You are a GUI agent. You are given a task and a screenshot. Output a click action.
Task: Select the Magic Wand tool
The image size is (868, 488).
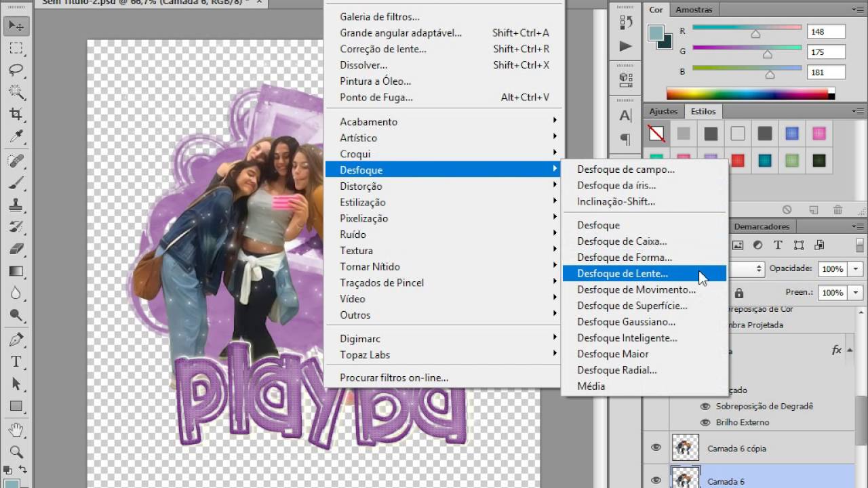point(16,92)
